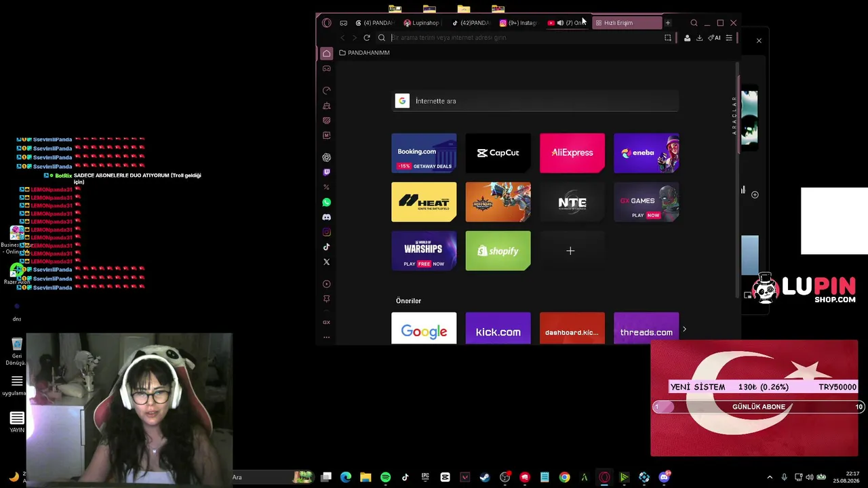Viewport: 868px width, 488px height.
Task: Open the Eneba speed dial tile
Action: tap(646, 153)
